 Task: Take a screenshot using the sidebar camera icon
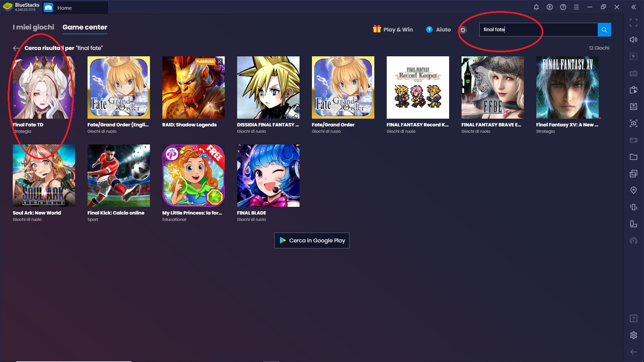point(633,123)
